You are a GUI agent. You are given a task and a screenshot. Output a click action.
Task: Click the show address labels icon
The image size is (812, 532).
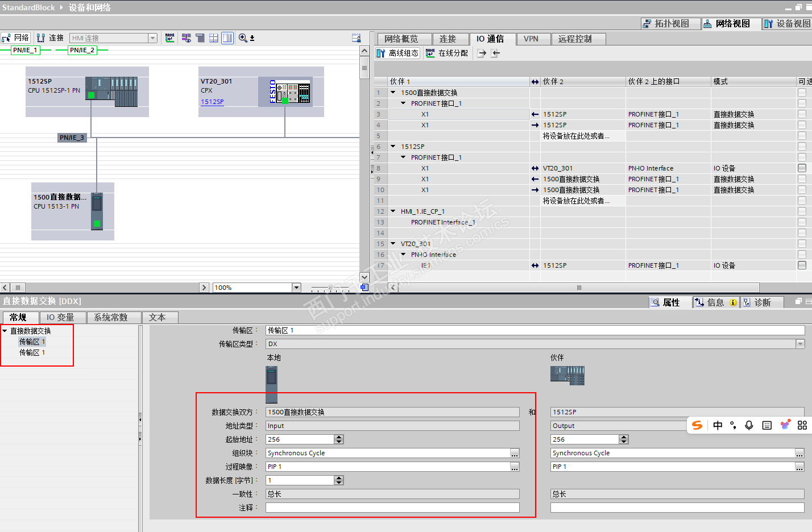pyautogui.click(x=186, y=38)
